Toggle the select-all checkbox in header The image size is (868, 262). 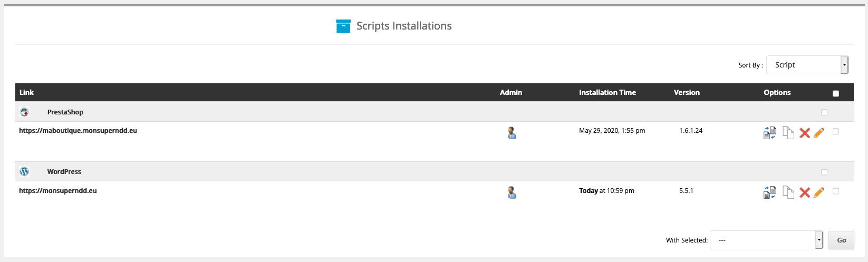[836, 94]
